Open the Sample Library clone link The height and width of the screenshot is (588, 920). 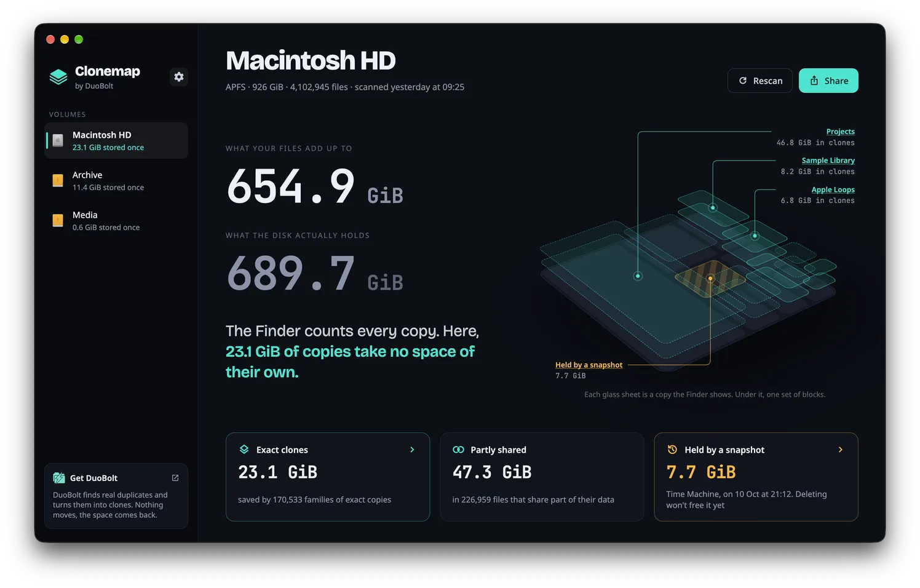(828, 161)
